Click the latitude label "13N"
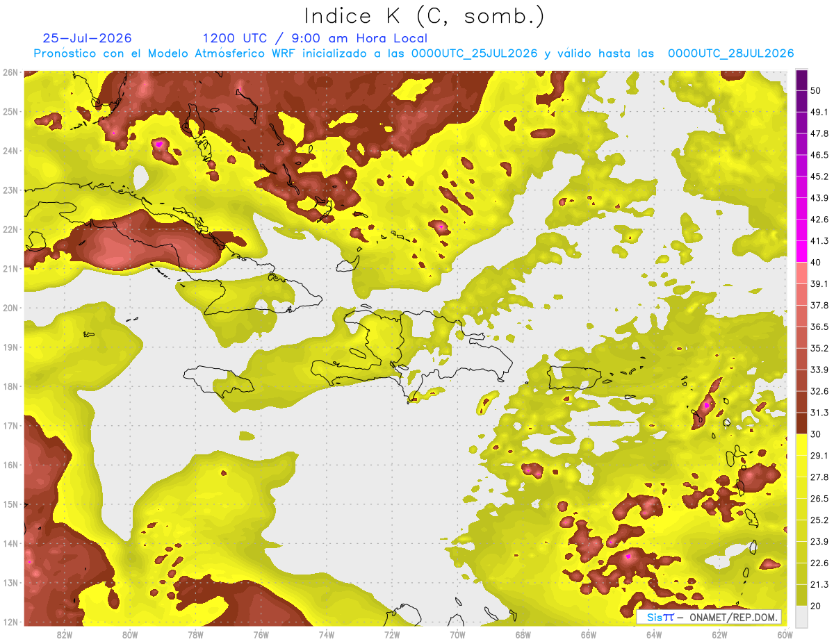This screenshot has width=834, height=644. coord(10,583)
